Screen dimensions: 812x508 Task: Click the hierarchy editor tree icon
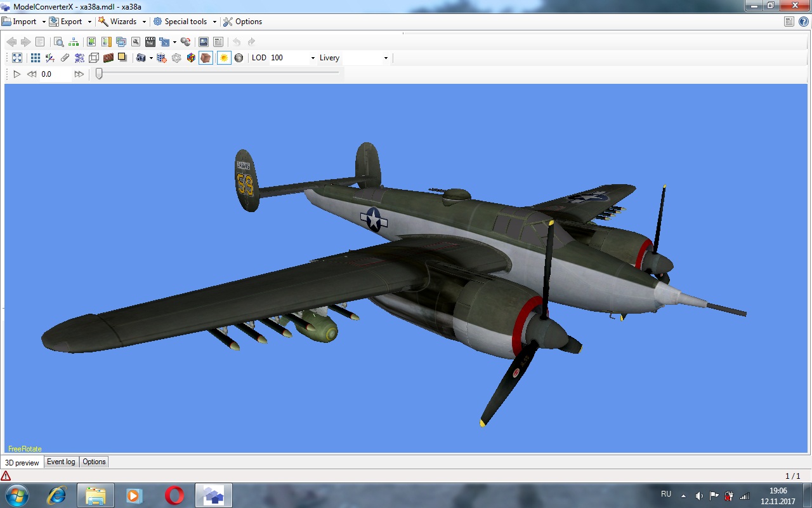tap(74, 42)
